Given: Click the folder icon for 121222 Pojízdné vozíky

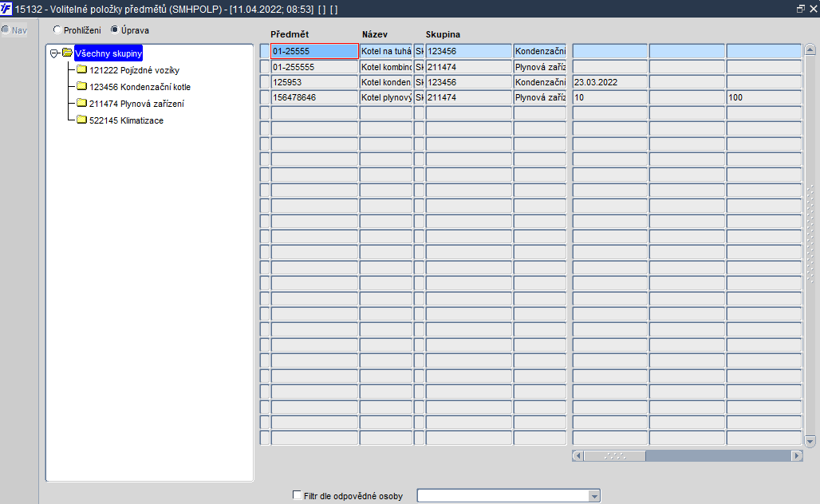Looking at the screenshot, I should pyautogui.click(x=81, y=69).
